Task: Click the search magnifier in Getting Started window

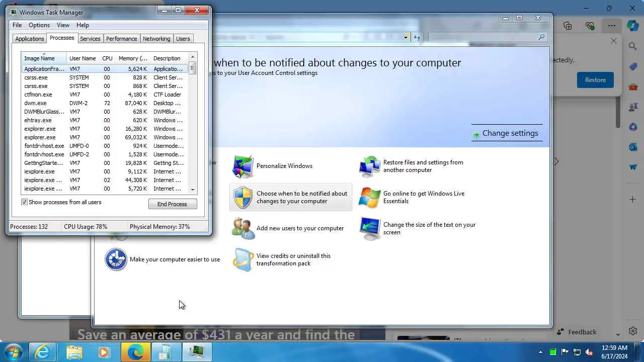Action: click(541, 37)
